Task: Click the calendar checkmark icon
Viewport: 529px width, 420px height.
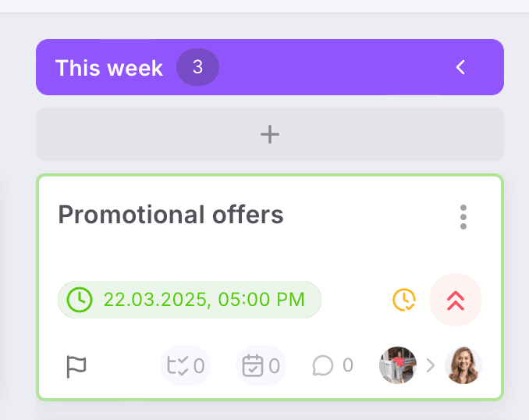Action: point(252,365)
